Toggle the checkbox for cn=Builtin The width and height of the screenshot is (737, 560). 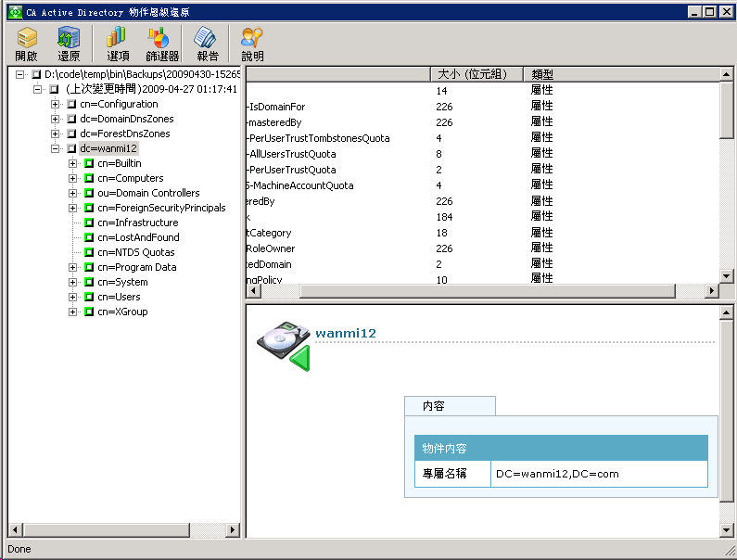tap(89, 164)
